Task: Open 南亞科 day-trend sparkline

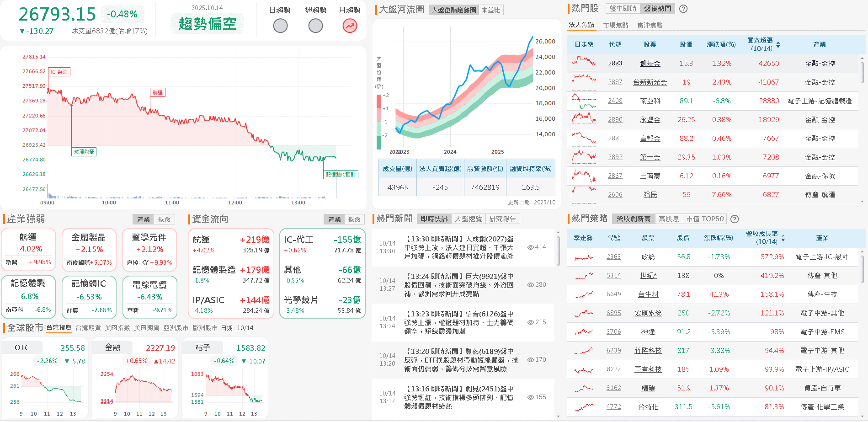Action: (x=584, y=101)
